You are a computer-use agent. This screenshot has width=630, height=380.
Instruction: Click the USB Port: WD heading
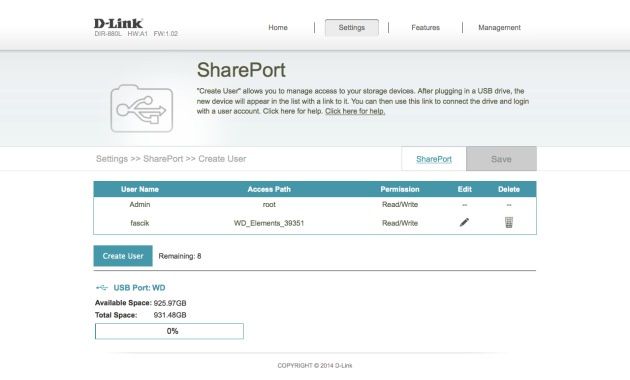[x=139, y=288]
